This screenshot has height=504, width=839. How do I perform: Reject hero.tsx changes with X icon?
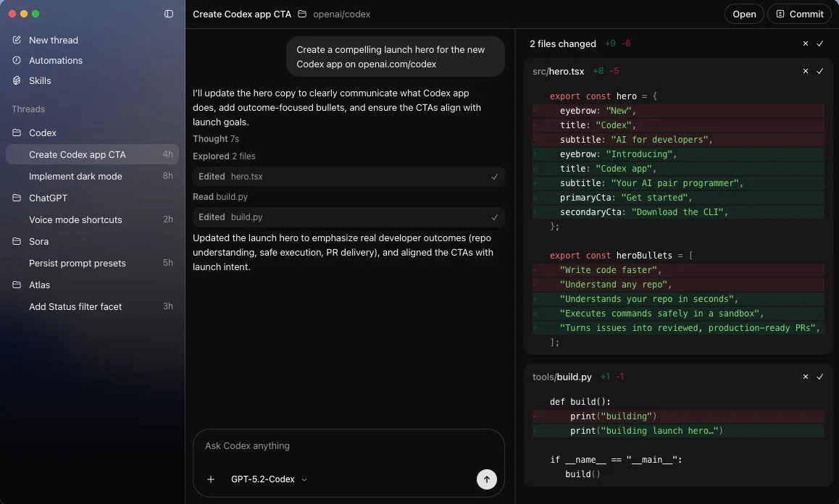tap(805, 71)
